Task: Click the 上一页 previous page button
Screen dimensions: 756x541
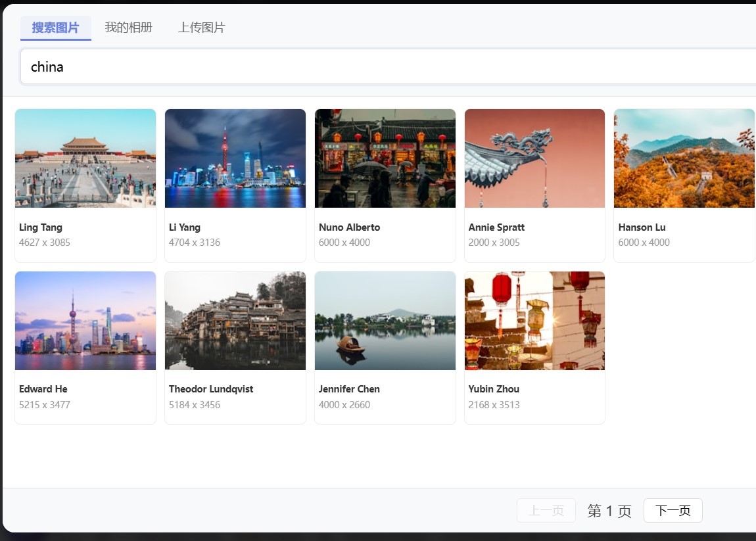Action: 546,511
